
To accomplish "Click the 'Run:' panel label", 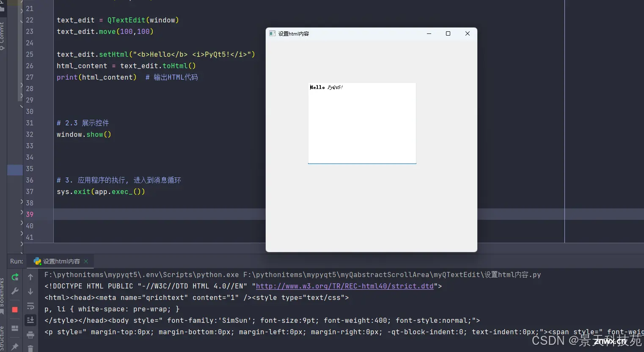I will coord(17,261).
